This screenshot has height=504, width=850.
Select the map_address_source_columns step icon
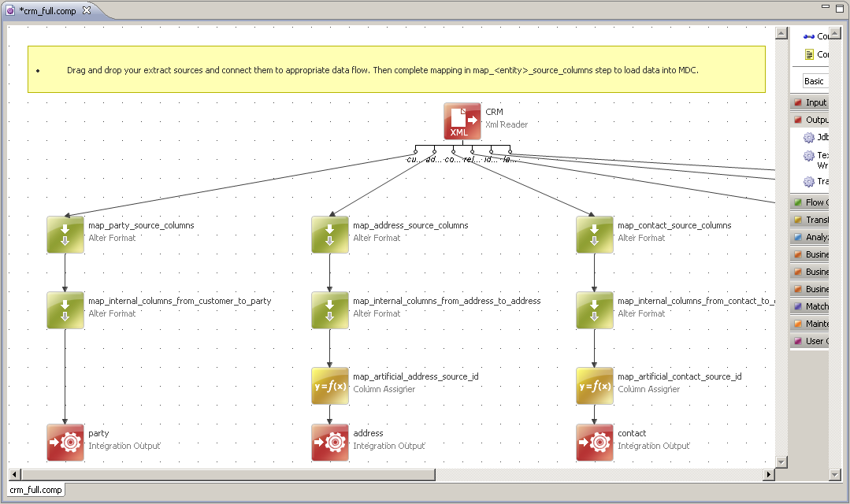coord(329,235)
